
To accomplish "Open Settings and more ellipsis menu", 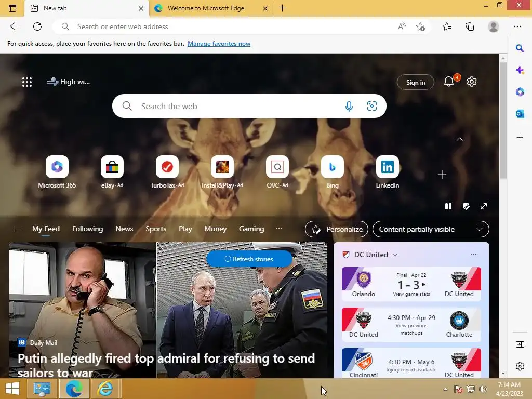I will coord(517,26).
